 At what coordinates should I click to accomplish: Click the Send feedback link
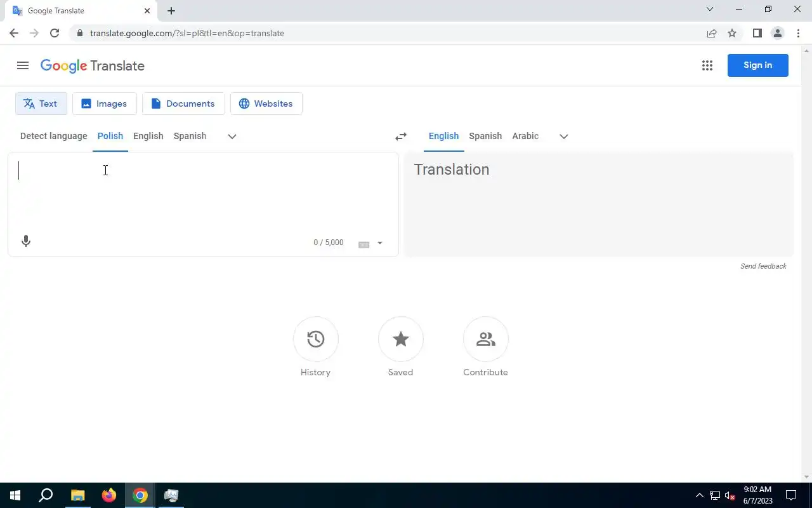click(763, 266)
